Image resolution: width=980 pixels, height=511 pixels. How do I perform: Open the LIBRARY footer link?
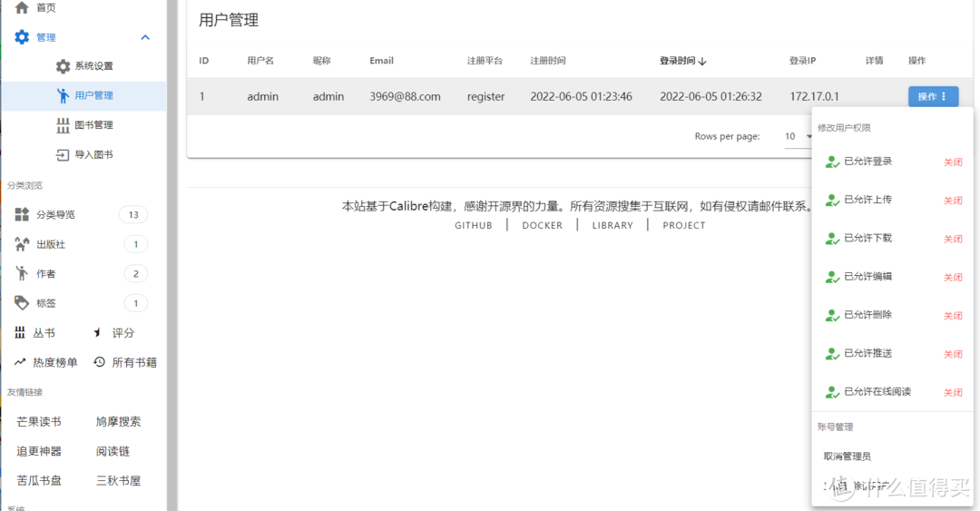[612, 225]
